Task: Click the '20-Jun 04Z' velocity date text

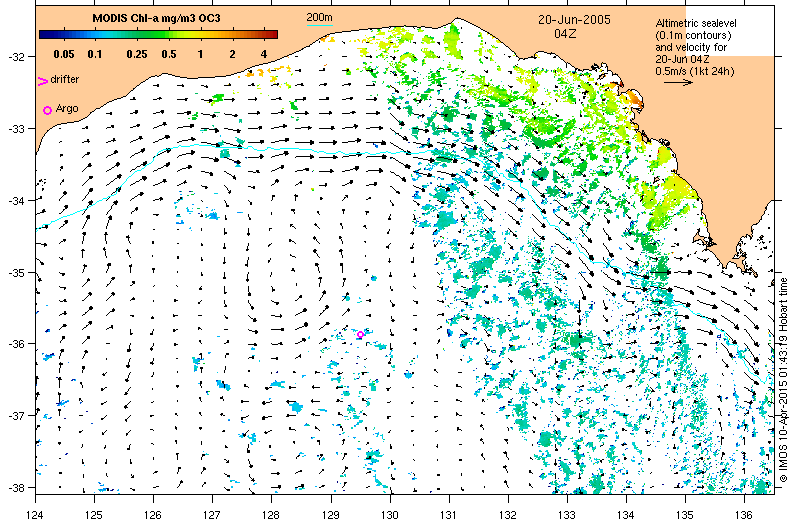Action: point(682,59)
